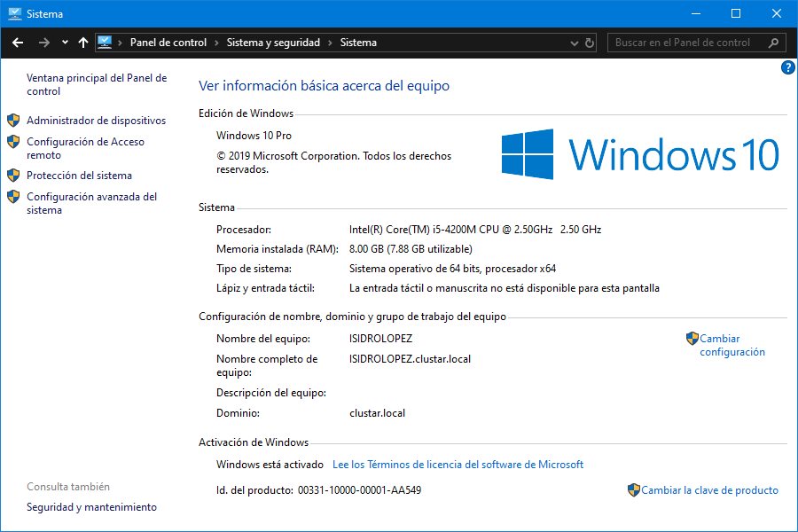Select the Sistema breadcrumb
This screenshot has height=532, width=798.
358,43
